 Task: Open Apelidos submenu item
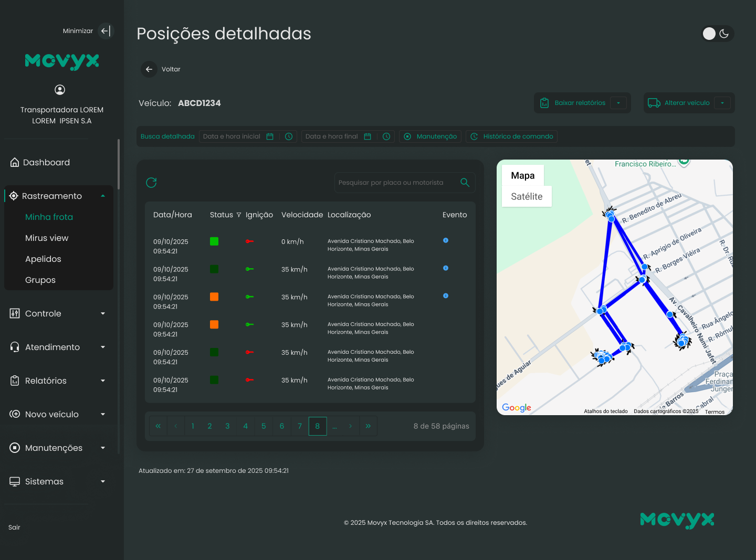[43, 259]
